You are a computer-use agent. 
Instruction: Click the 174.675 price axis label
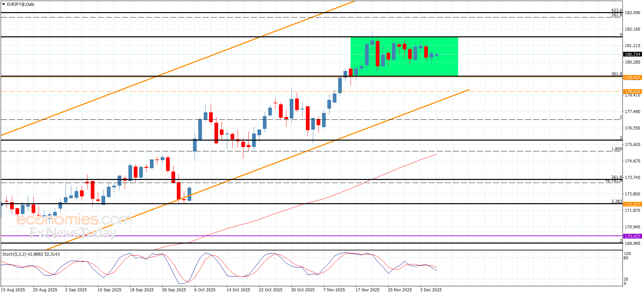632,161
